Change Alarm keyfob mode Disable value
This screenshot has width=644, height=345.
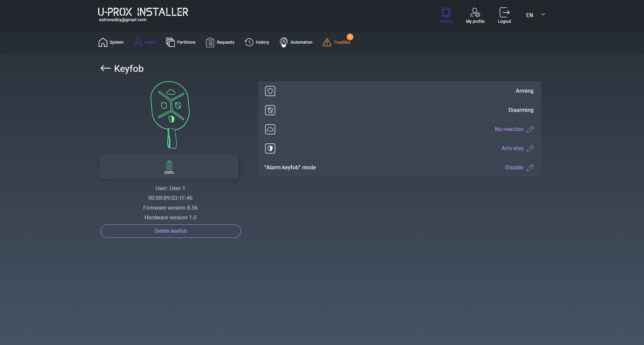514,168
